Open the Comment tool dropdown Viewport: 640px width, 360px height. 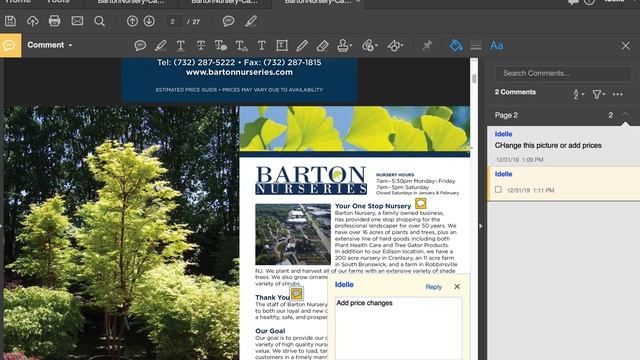(x=49, y=45)
